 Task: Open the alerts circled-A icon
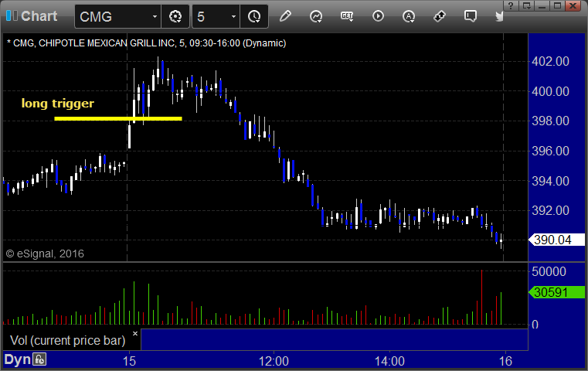(409, 16)
